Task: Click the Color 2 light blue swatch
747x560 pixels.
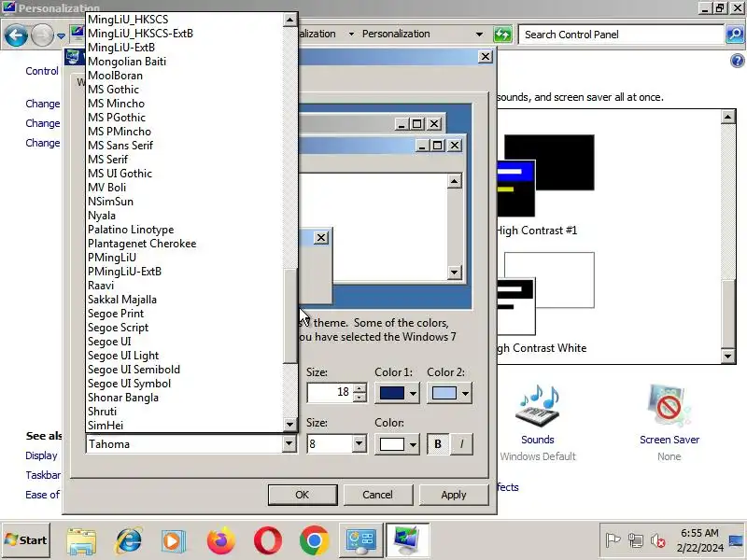Action: tap(444, 393)
